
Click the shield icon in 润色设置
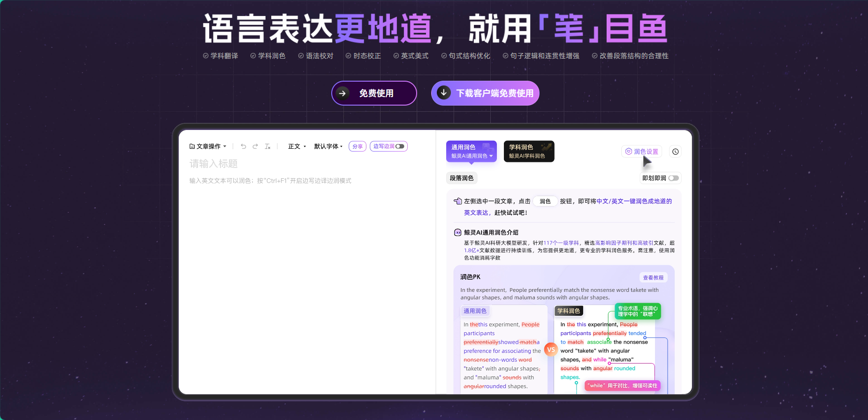(629, 152)
